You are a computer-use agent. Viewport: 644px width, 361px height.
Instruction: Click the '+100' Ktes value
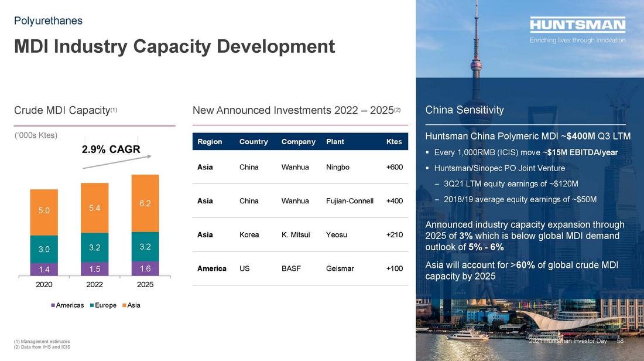pyautogui.click(x=395, y=268)
